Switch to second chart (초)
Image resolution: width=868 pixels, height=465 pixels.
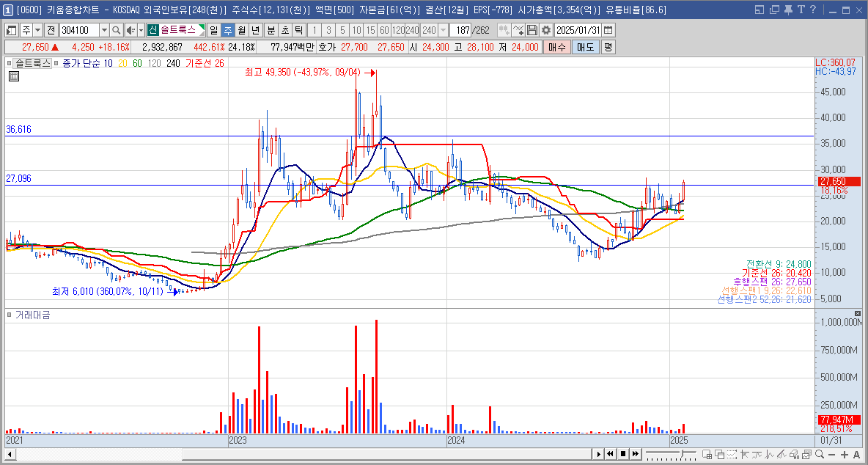coord(284,30)
